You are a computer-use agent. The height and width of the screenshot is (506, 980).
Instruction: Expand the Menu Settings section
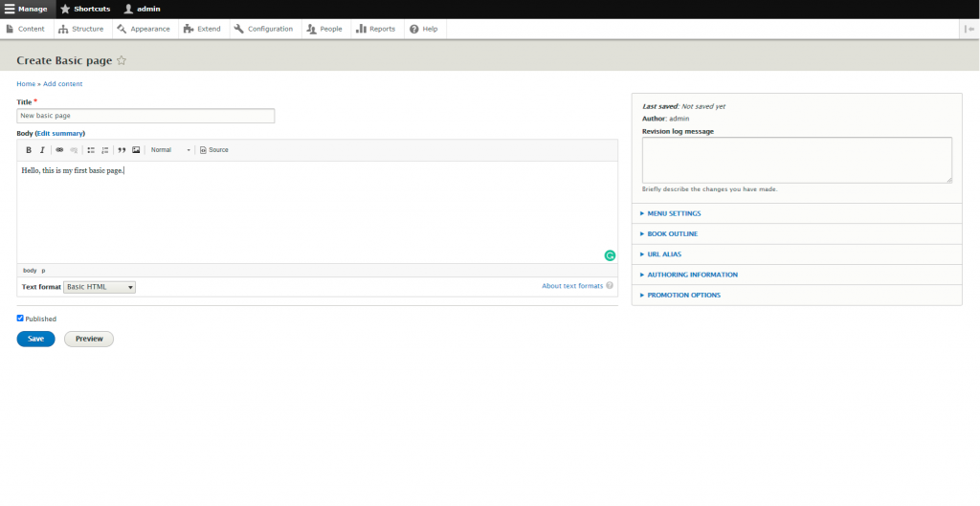[674, 213]
